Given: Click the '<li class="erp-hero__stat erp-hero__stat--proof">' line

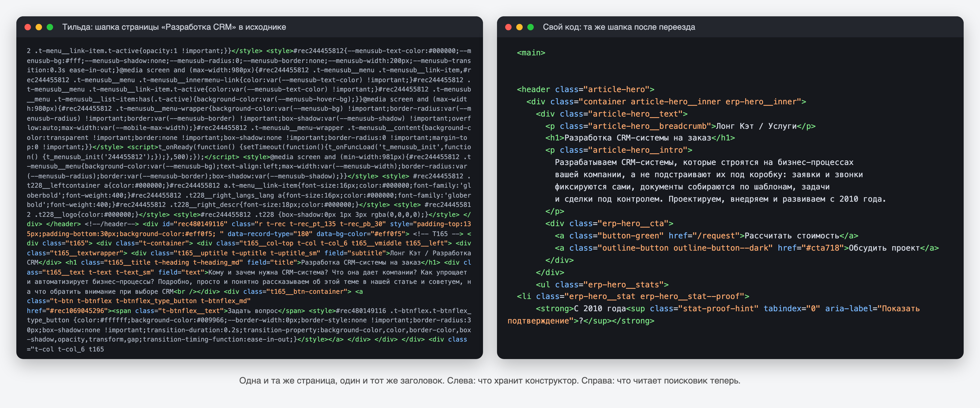Looking at the screenshot, I should pyautogui.click(x=633, y=296).
